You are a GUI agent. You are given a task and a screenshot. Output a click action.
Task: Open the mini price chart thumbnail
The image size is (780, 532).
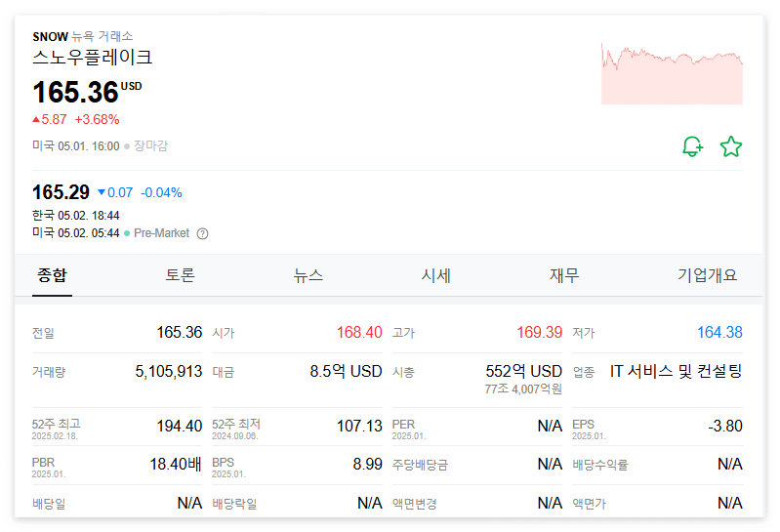pos(672,74)
